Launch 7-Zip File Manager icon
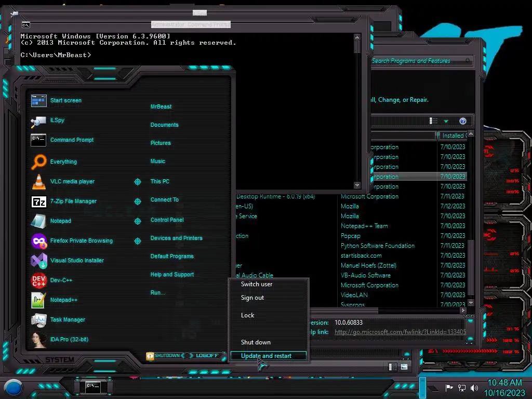Screen dimensions: 532x399 (x=38, y=202)
